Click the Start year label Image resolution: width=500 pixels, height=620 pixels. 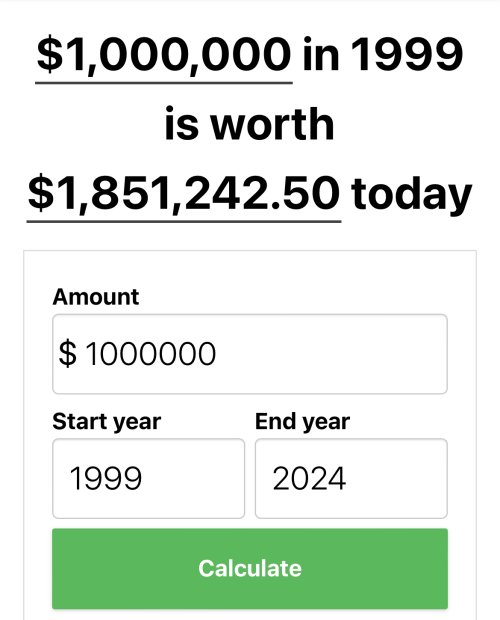[x=107, y=422]
